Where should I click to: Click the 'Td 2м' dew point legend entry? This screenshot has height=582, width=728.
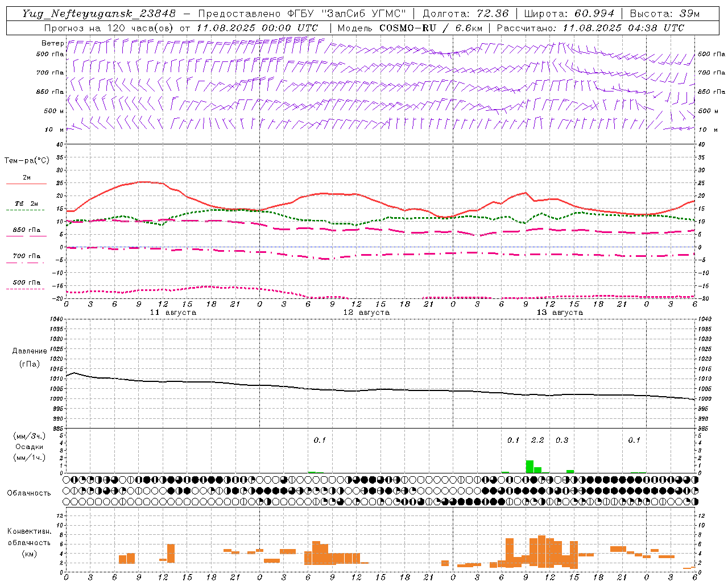(26, 203)
